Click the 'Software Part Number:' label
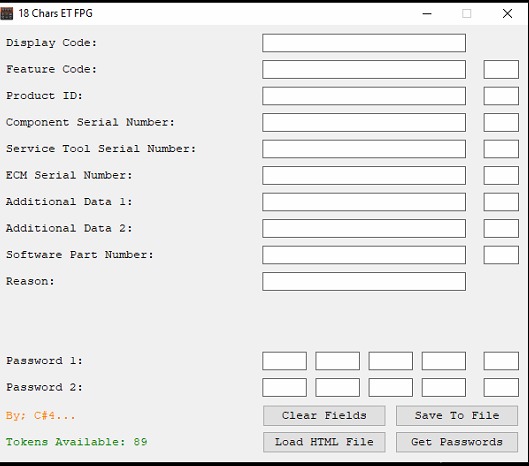 click(80, 255)
